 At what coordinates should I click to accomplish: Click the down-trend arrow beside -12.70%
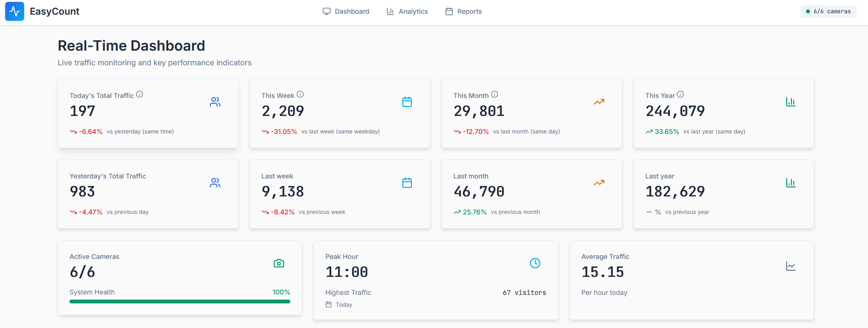point(457,132)
